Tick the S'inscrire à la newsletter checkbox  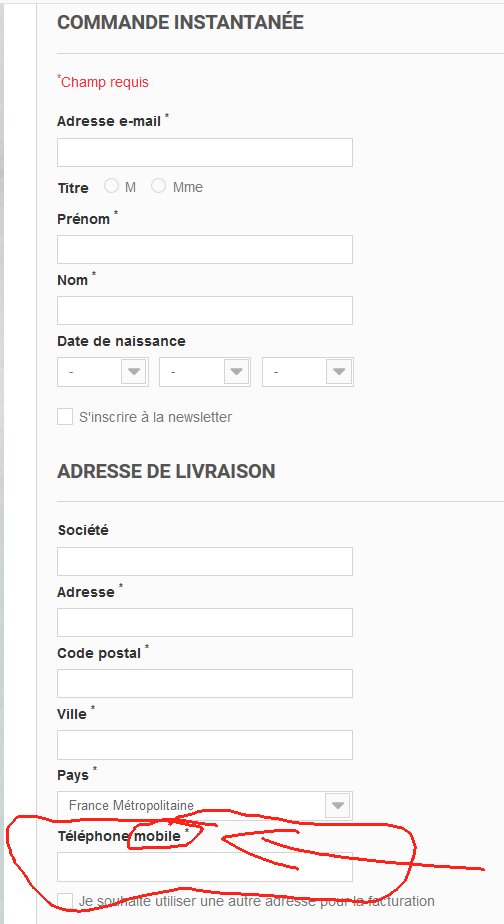tap(65, 417)
